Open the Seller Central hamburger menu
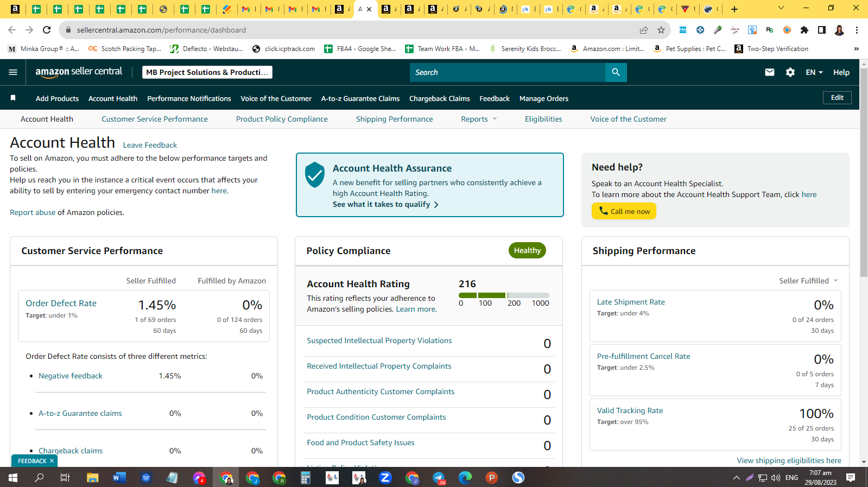 tap(13, 72)
